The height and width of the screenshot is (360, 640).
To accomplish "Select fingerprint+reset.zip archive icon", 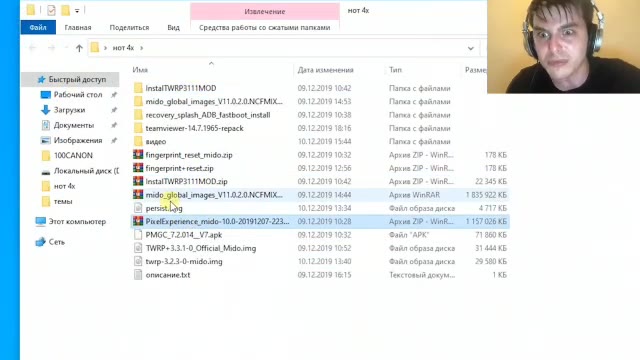I will 138,168.
